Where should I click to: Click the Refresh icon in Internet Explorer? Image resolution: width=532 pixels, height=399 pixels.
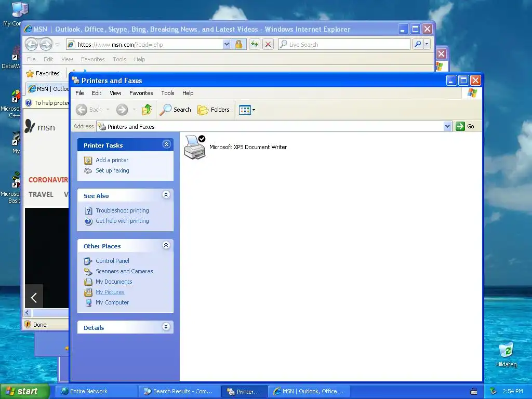point(255,45)
